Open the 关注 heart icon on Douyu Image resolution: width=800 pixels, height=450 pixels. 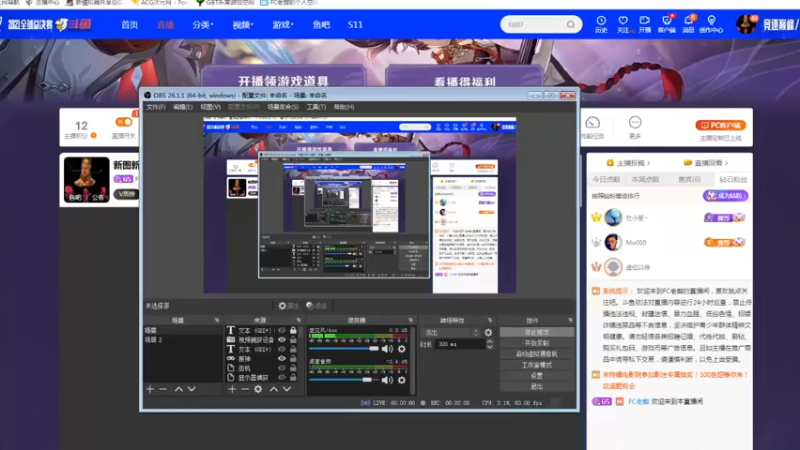point(623,24)
